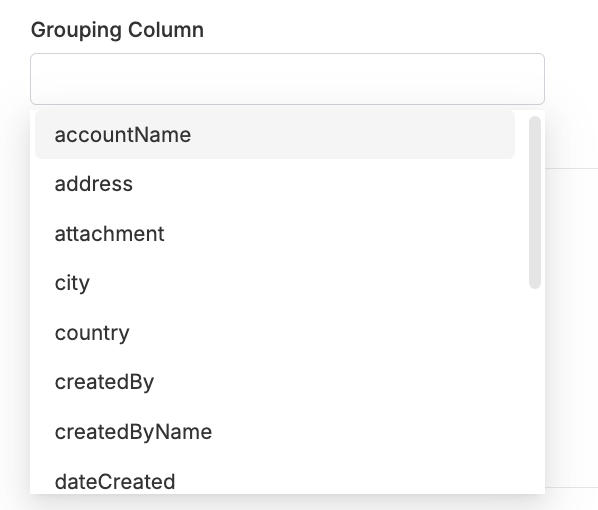Pick attachment as the grouping column
This screenshot has height=510, width=598.
click(275, 233)
